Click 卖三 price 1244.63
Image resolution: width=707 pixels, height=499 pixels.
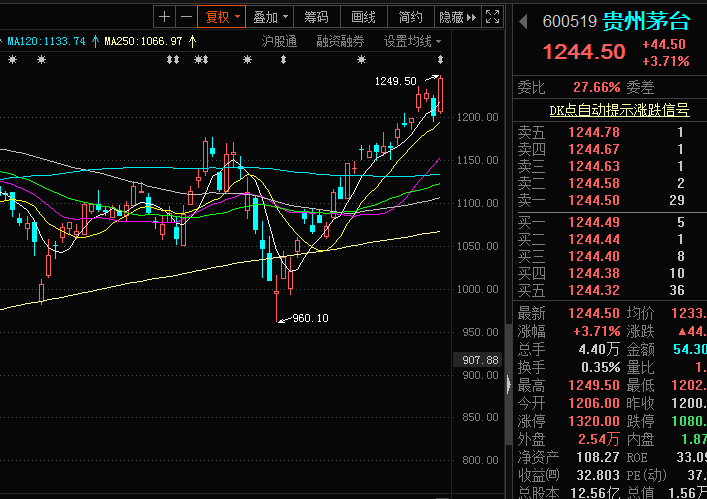(x=594, y=166)
